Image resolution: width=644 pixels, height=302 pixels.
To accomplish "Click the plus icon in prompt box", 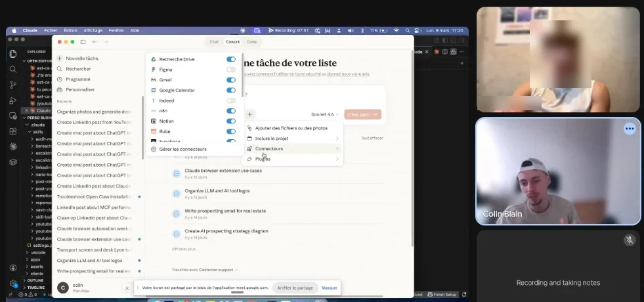I will (x=249, y=114).
